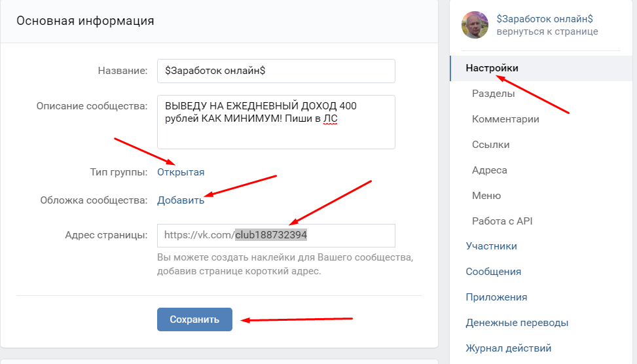637x364 pixels.
Task: Open the Сообщения section
Action: tap(493, 272)
